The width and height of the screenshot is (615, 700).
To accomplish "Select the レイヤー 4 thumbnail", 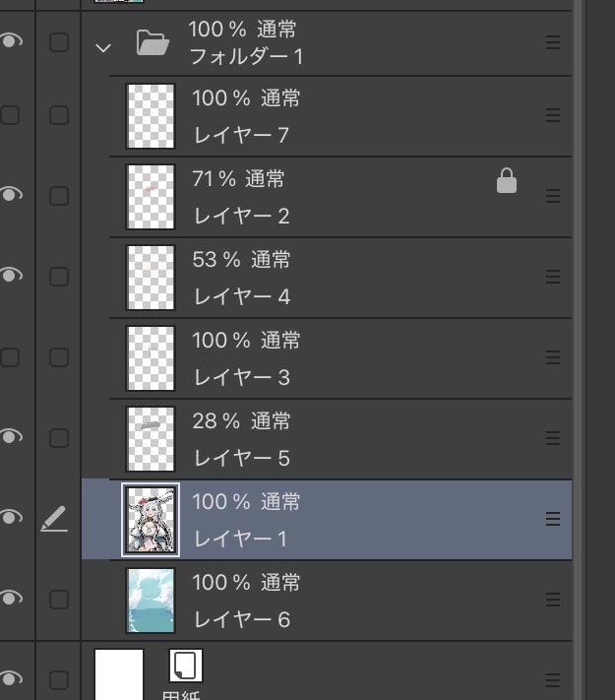I will [151, 278].
